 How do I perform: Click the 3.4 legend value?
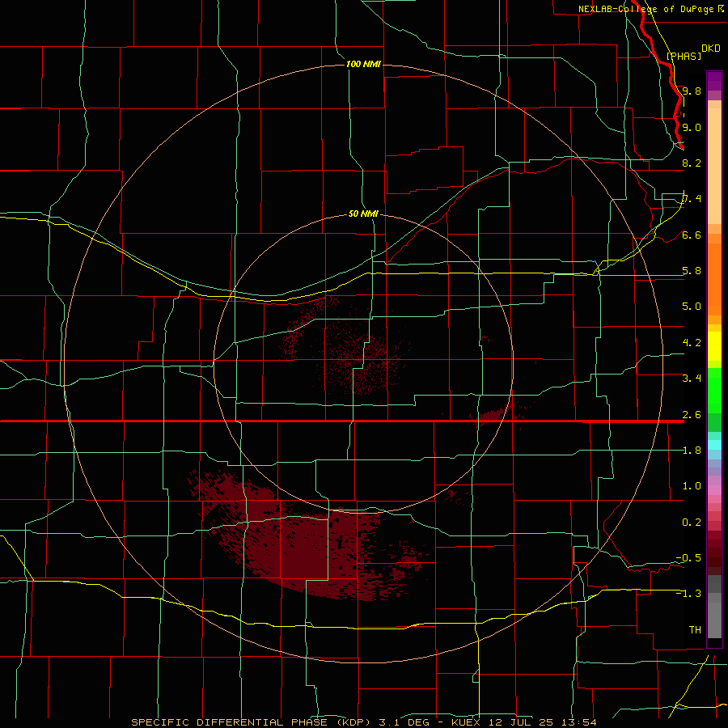(692, 378)
